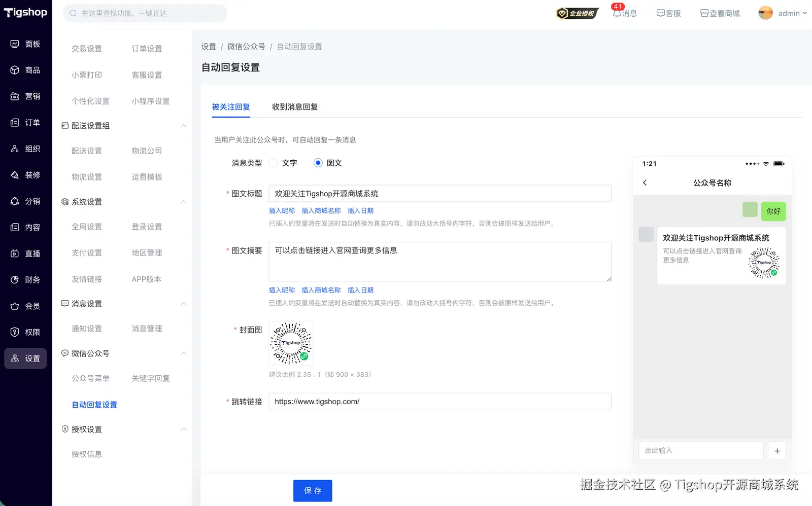
Task: Open 授权信息 menu item
Action: click(87, 454)
